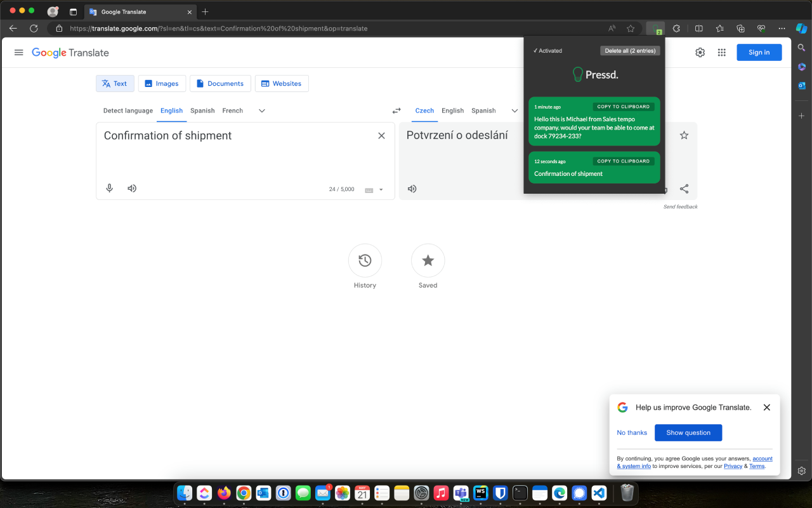Listen to the Czech translation
Viewport: 812px width, 508px height.
(x=412, y=189)
